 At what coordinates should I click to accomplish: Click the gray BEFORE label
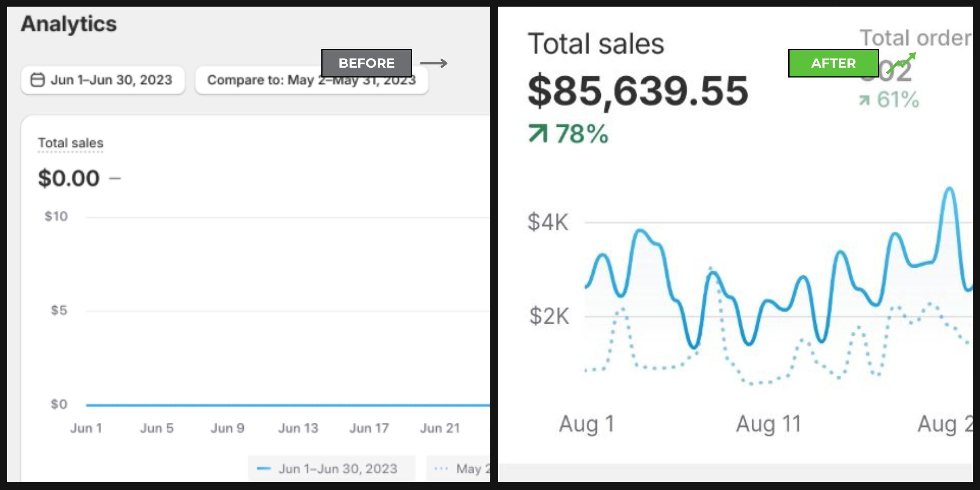[x=367, y=63]
